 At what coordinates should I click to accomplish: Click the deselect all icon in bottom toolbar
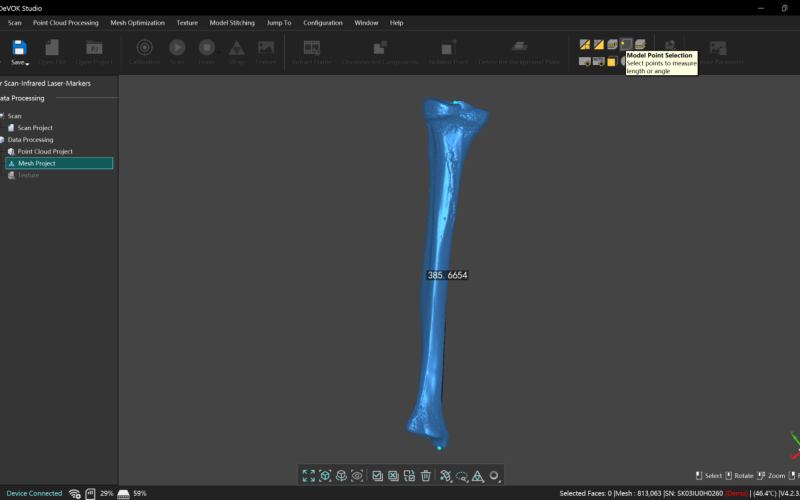tap(394, 476)
